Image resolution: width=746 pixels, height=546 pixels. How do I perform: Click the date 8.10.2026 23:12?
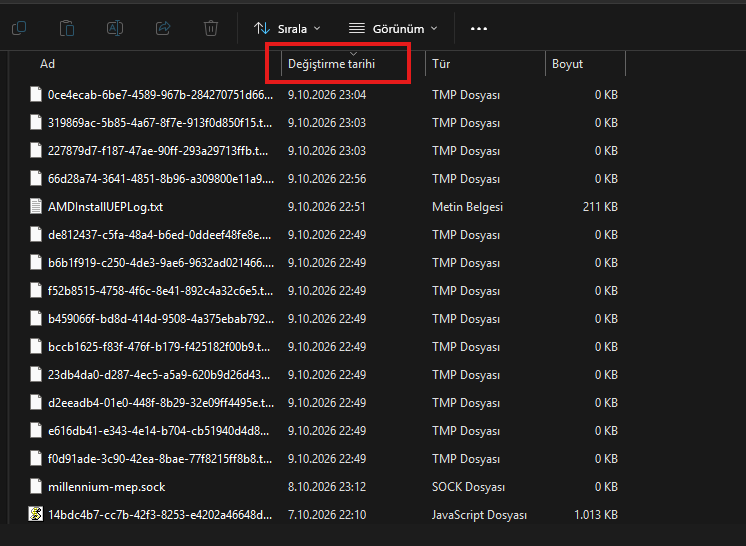coord(326,487)
